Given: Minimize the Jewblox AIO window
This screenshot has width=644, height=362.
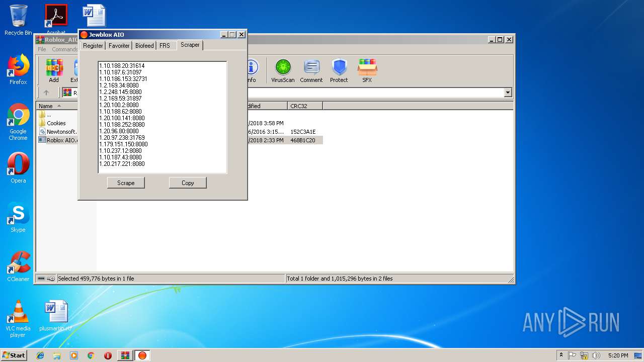Looking at the screenshot, I should tap(223, 35).
